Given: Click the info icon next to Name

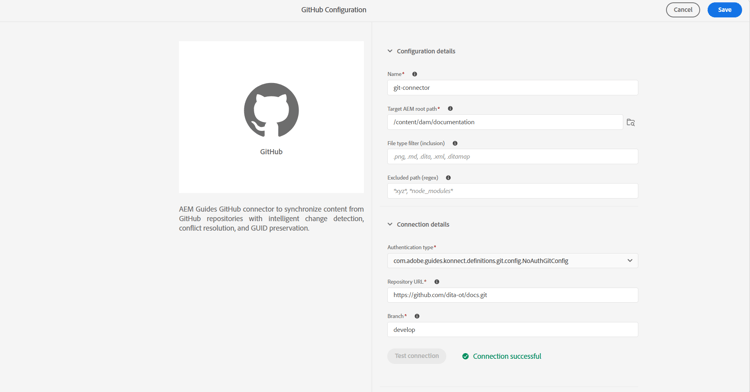Looking at the screenshot, I should (x=415, y=74).
